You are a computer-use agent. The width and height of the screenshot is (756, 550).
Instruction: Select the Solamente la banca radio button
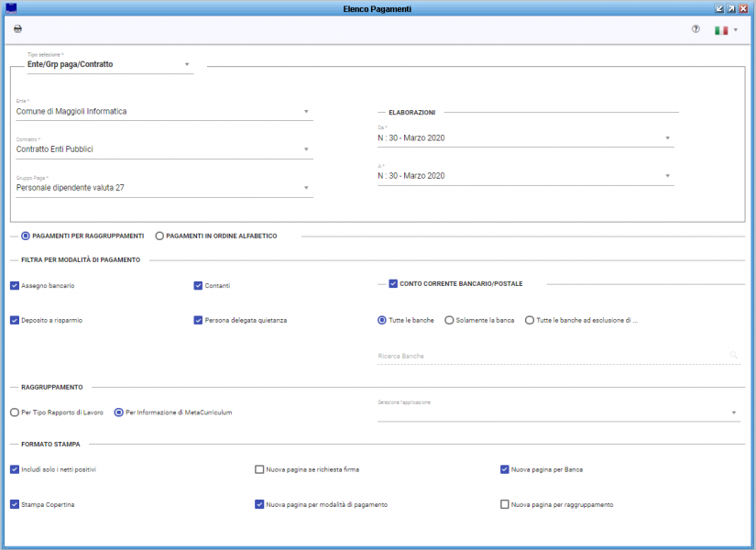coord(449,320)
